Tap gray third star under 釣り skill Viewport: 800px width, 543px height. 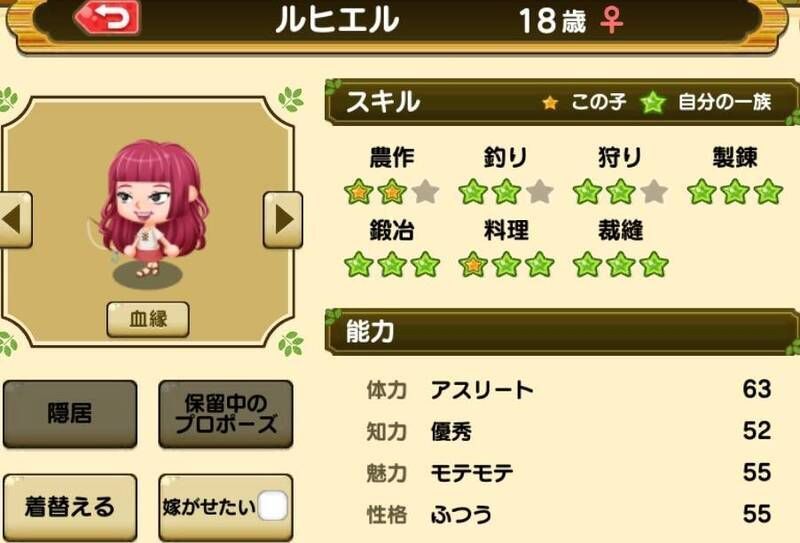click(x=540, y=192)
